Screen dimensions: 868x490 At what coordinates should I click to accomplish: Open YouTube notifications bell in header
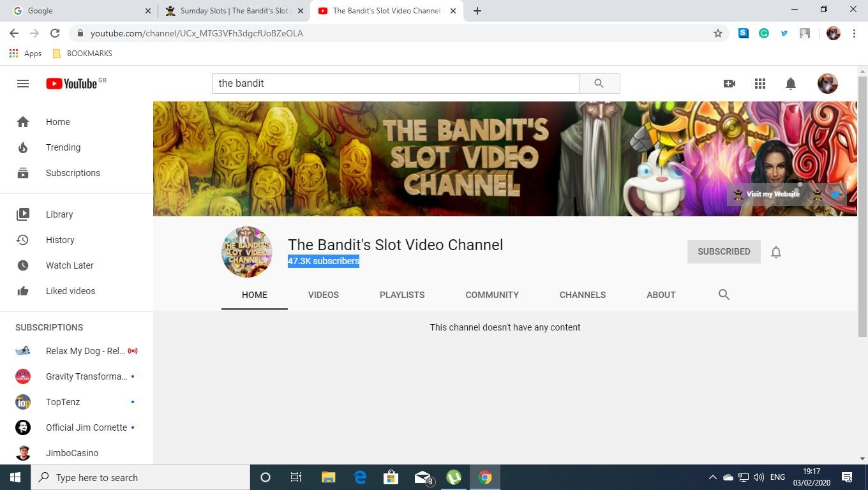click(791, 84)
